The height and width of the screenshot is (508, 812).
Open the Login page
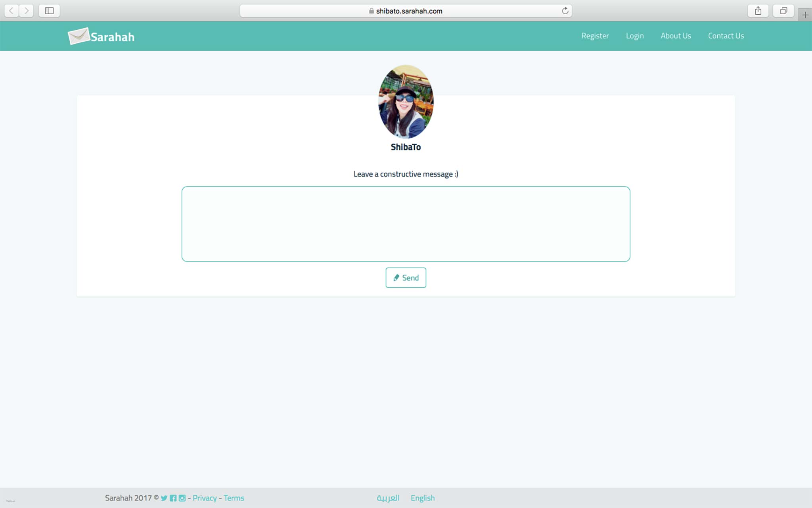click(x=635, y=36)
